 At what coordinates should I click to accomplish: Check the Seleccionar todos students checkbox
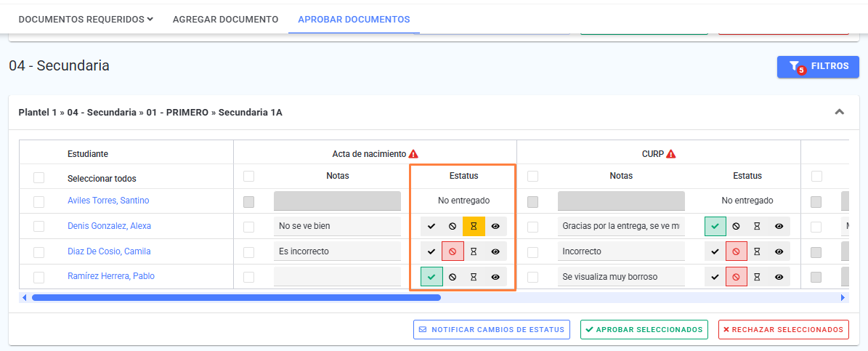point(38,178)
